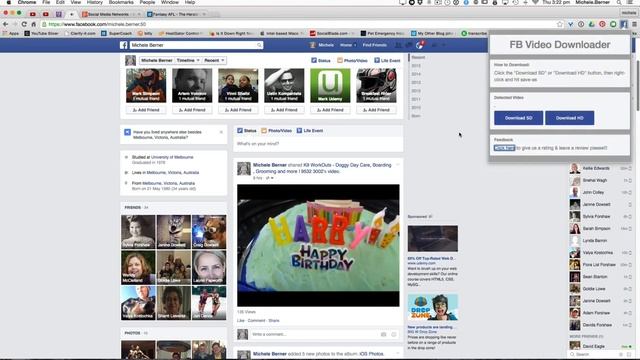The image size is (640, 360).
Task: Click the highlighted 'click here' feedback link
Action: [504, 148]
